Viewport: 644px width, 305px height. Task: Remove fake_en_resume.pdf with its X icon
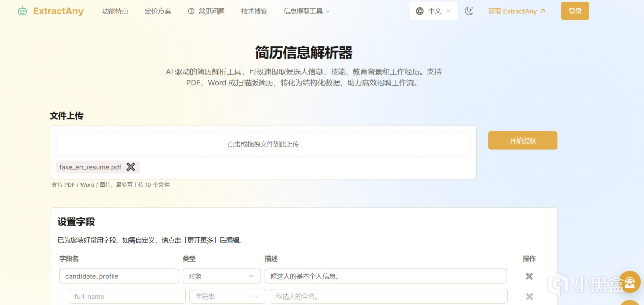tap(131, 167)
